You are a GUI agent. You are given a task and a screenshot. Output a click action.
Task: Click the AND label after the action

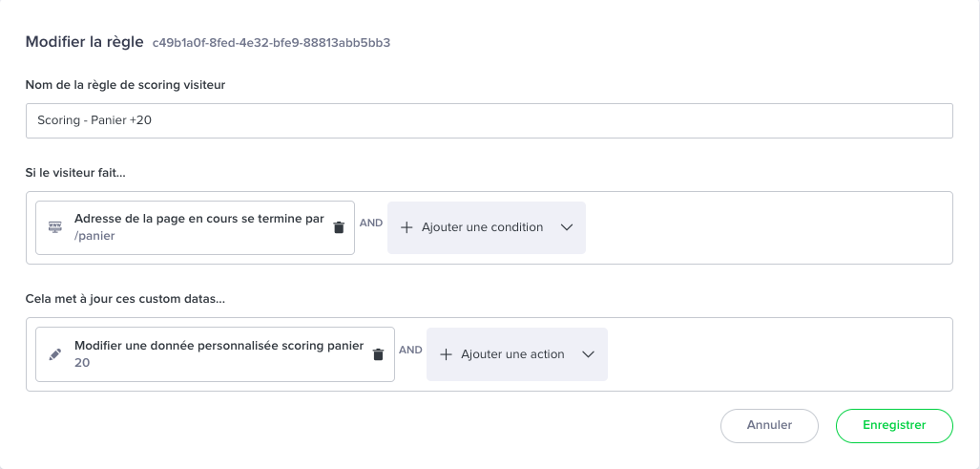410,351
